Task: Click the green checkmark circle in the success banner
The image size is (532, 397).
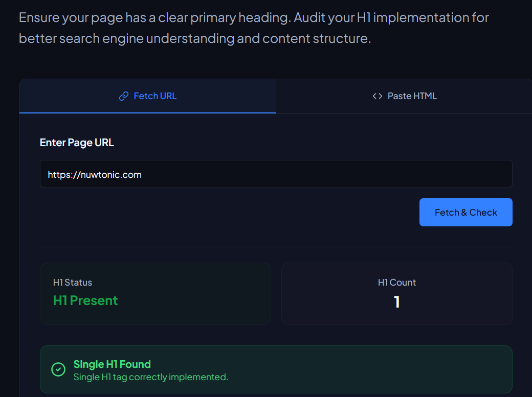Action: pyautogui.click(x=58, y=369)
